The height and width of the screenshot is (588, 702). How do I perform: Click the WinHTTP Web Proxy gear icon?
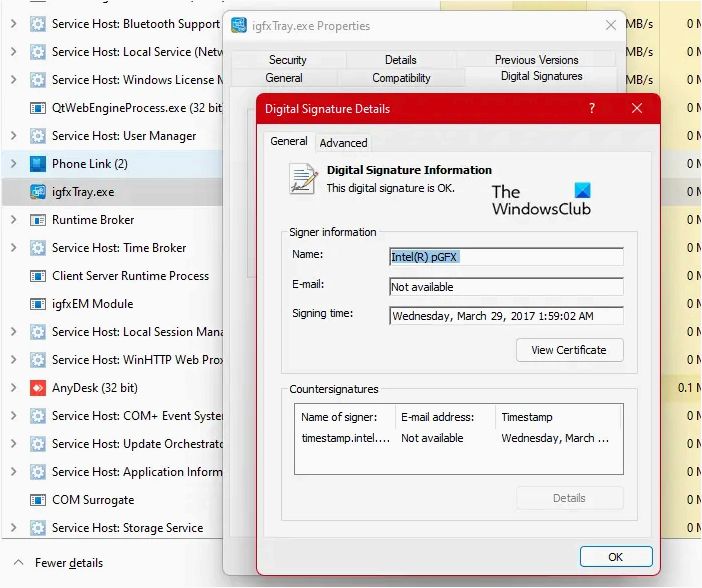click(x=38, y=360)
